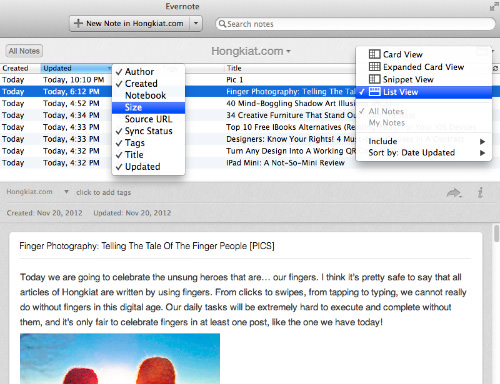
Task: Expand the Sort by: Date Updated submenu
Action: coord(424,153)
